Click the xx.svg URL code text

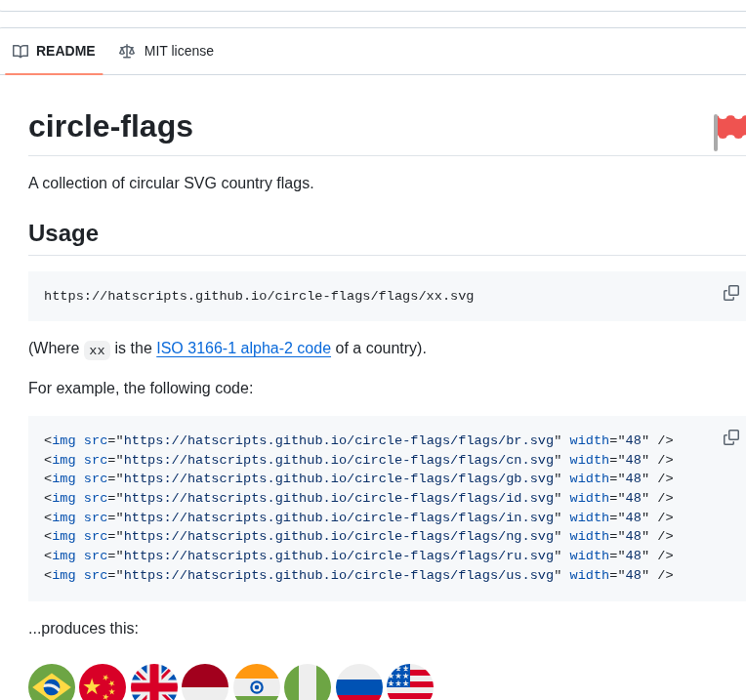tap(259, 296)
